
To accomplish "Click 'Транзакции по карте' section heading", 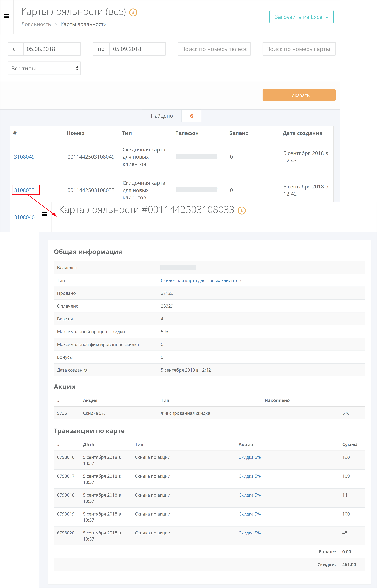I will click(x=89, y=431).
